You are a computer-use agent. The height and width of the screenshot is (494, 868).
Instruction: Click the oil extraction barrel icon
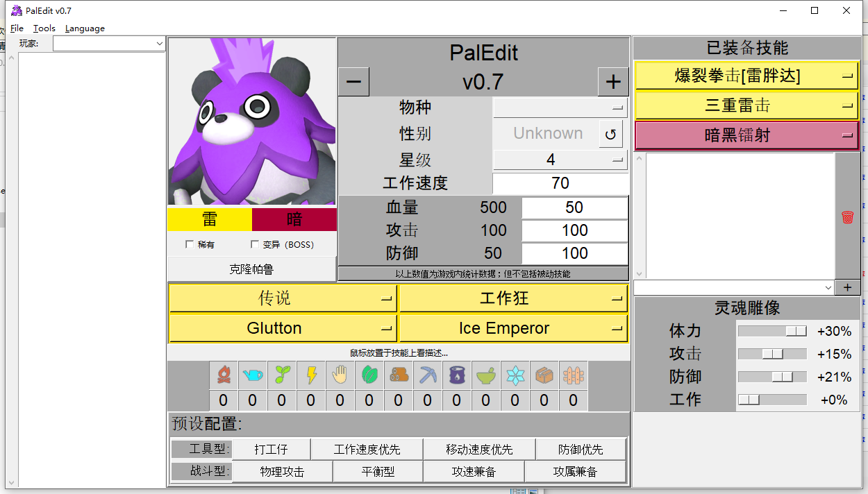(x=457, y=375)
